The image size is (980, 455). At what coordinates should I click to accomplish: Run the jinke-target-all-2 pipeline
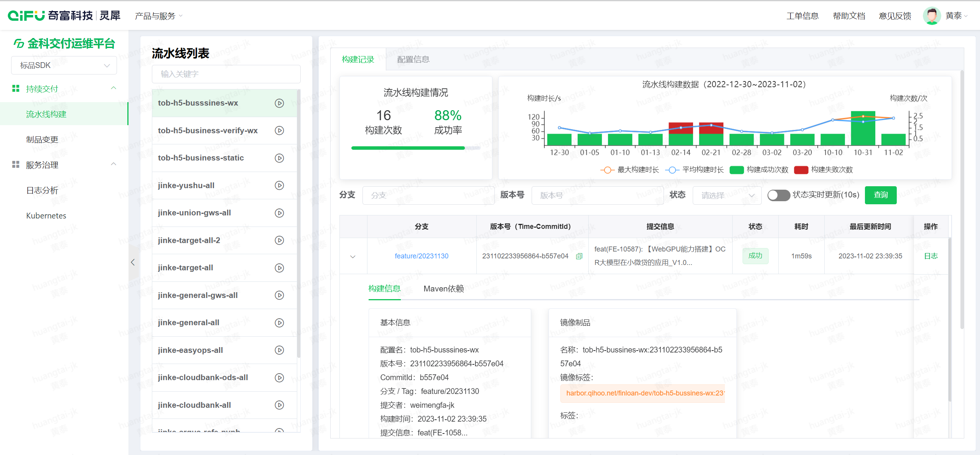coord(278,240)
